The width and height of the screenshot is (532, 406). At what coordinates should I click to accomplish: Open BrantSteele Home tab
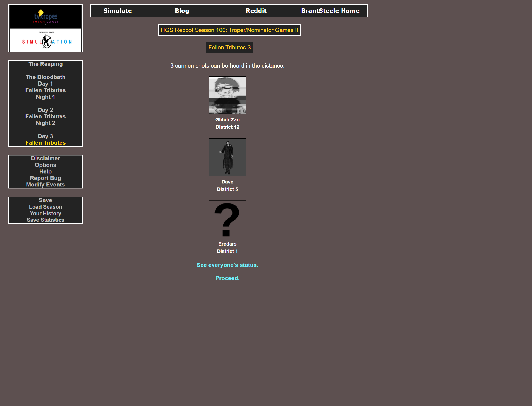tap(330, 11)
